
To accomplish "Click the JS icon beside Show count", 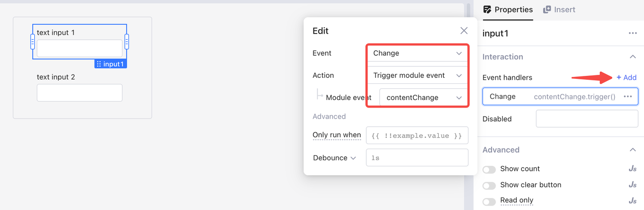I will tap(633, 169).
